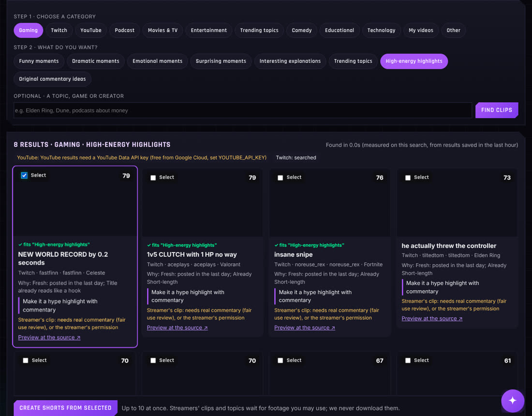Pick the Funny moments filter

[39, 61]
